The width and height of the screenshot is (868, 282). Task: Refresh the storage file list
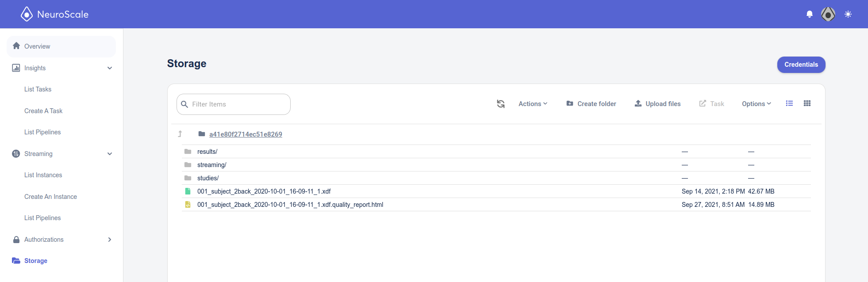tap(501, 104)
